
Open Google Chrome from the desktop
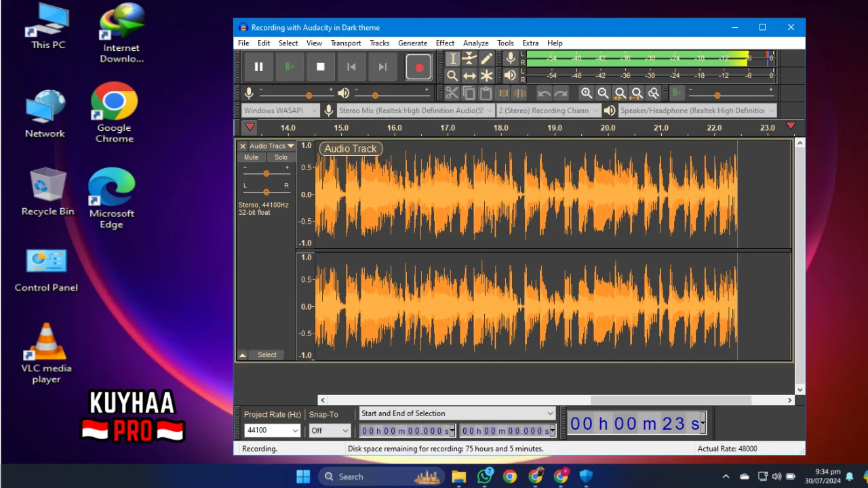115,113
